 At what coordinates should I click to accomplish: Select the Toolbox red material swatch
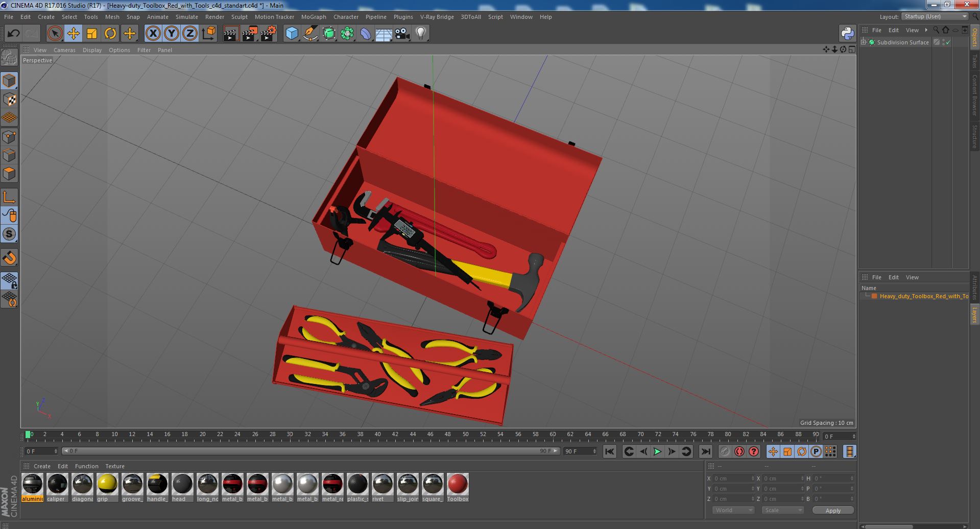tap(458, 488)
